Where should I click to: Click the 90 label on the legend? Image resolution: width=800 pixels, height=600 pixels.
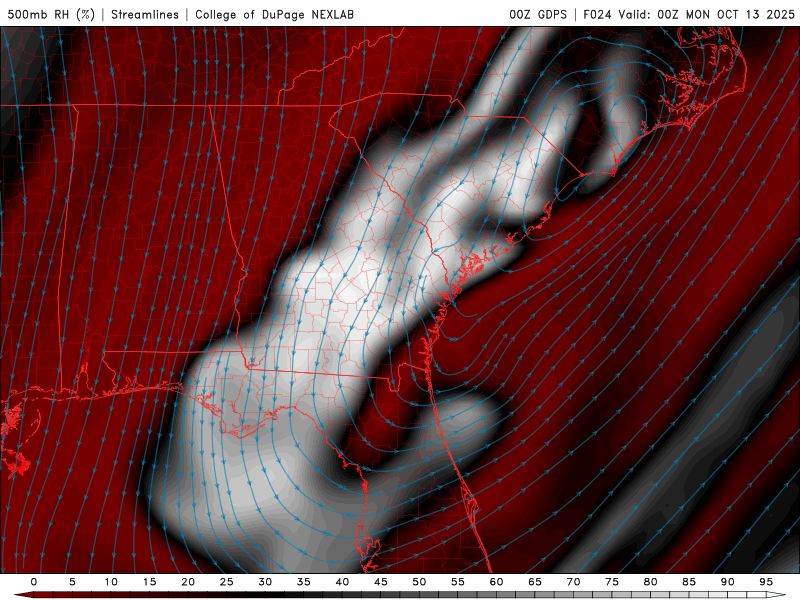pyautogui.click(x=728, y=582)
